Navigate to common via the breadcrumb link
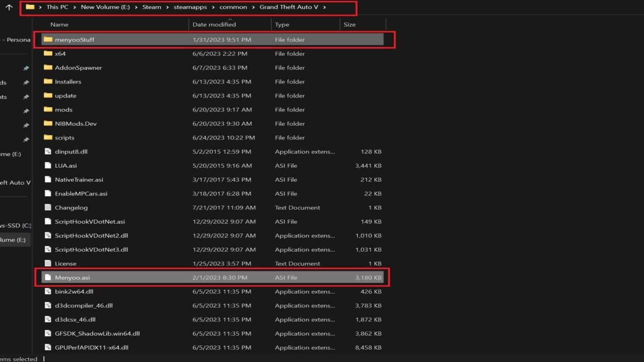 tap(233, 7)
